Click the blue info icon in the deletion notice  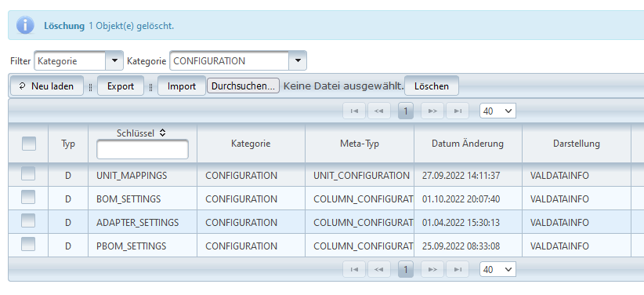25,26
